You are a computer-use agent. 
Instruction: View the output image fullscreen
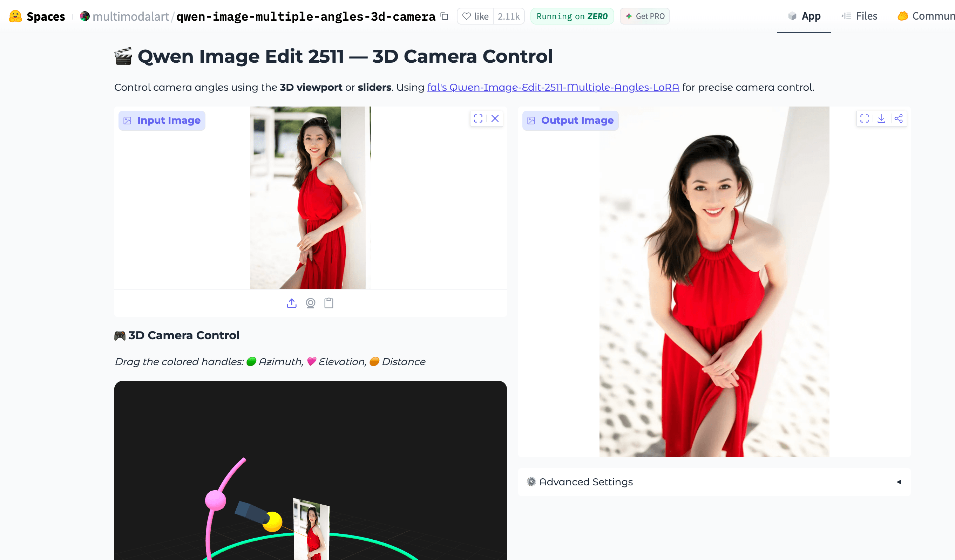point(865,118)
